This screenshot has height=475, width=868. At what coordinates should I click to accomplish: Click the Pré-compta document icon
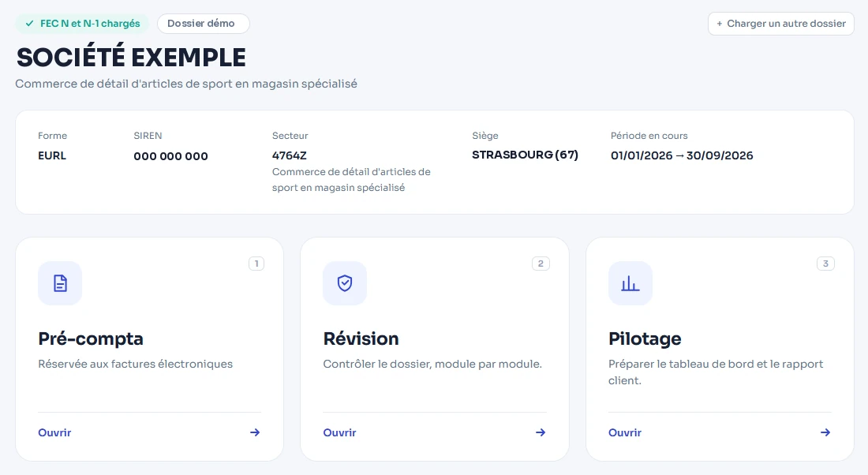(x=60, y=283)
